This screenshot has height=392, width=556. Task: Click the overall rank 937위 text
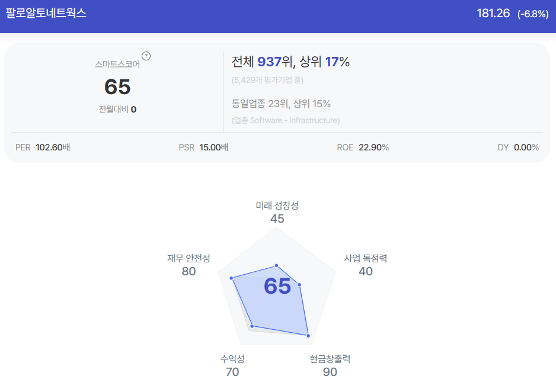coord(275,62)
